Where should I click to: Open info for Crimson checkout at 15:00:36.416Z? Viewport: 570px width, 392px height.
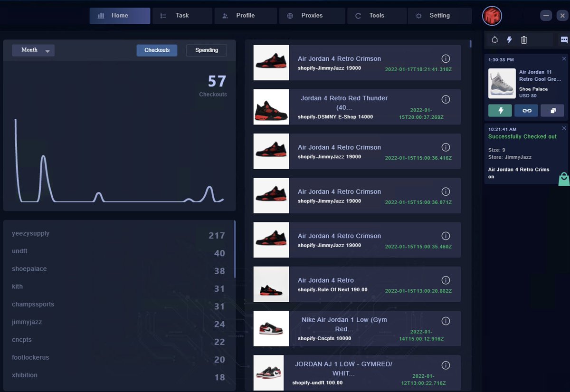pos(446,147)
